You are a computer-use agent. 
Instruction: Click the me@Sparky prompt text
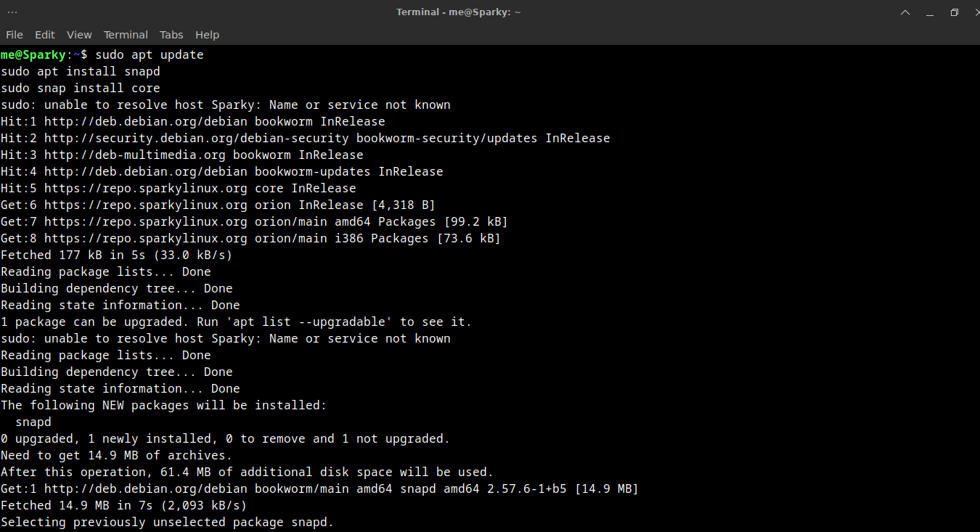click(x=34, y=54)
